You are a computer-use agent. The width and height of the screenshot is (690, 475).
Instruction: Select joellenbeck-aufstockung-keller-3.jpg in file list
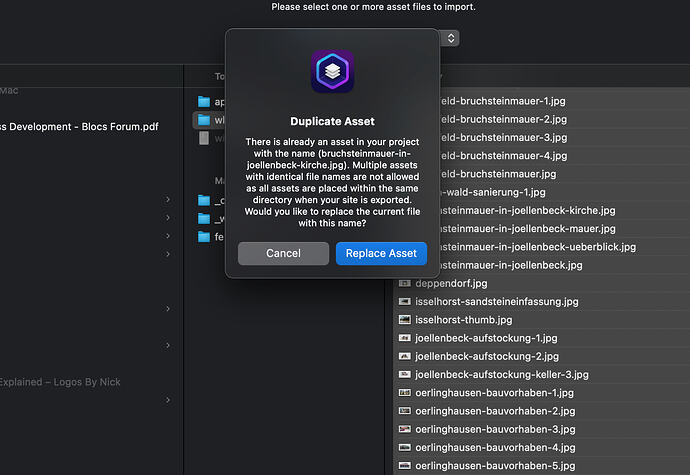501,374
